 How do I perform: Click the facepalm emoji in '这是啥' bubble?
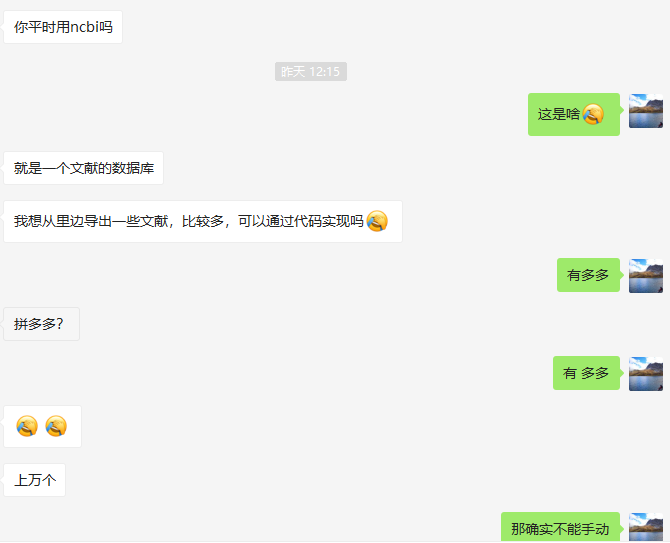[593, 114]
